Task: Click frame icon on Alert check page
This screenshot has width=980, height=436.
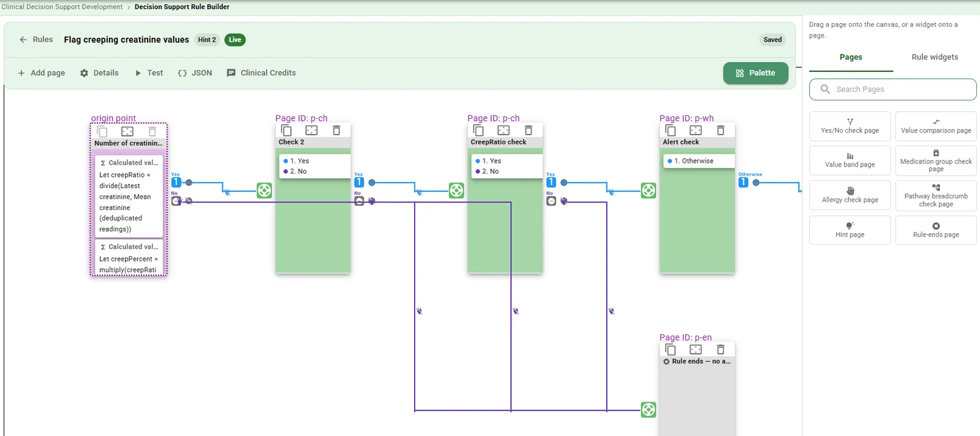Action: [696, 130]
